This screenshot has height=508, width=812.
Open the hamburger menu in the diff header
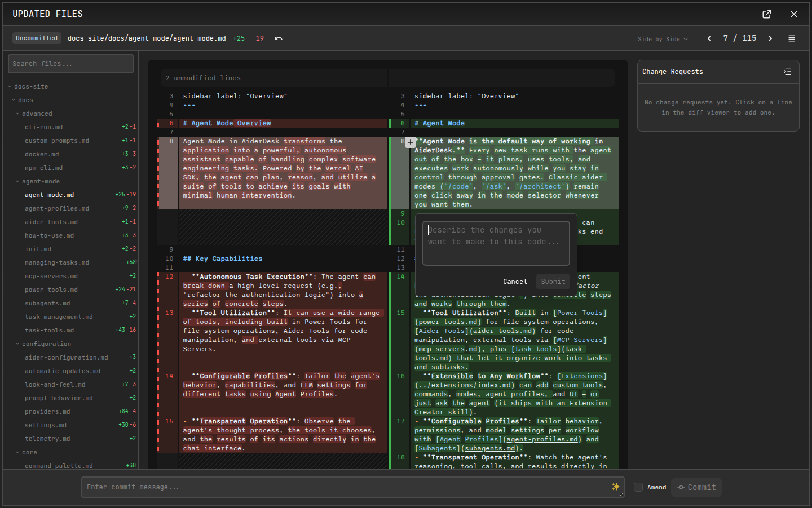click(x=792, y=38)
